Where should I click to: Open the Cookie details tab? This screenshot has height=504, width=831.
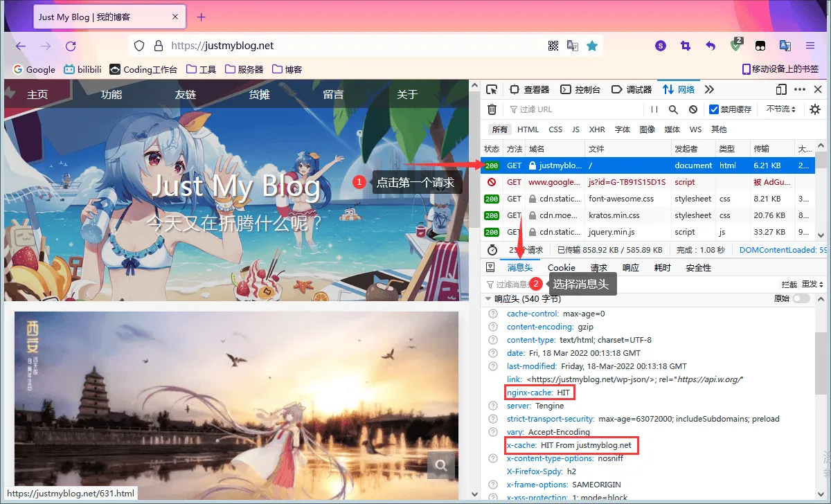pyautogui.click(x=562, y=268)
